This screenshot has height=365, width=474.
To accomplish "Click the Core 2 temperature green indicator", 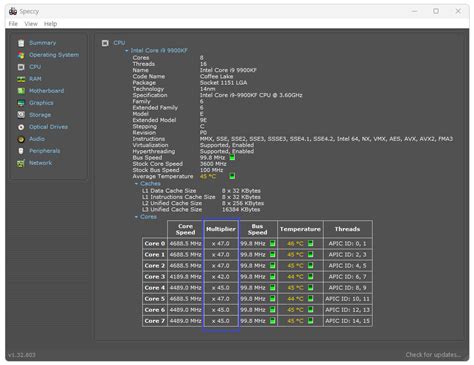I will tap(310, 265).
